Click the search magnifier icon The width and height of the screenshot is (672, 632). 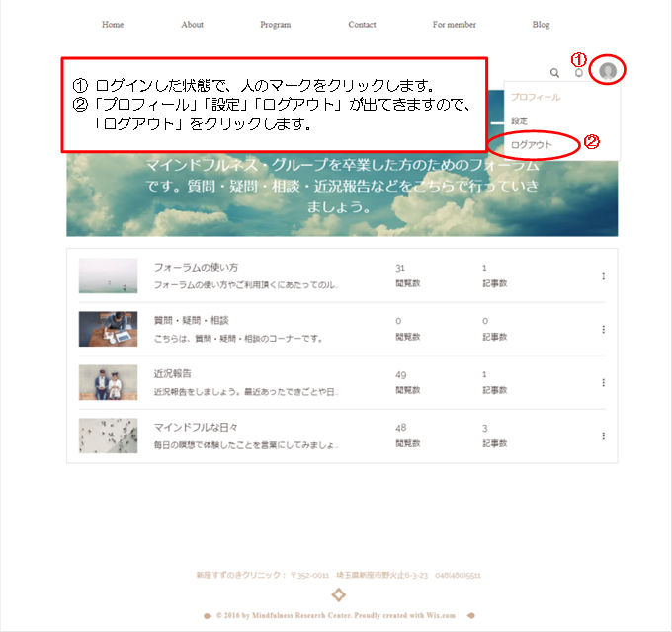coord(554,73)
